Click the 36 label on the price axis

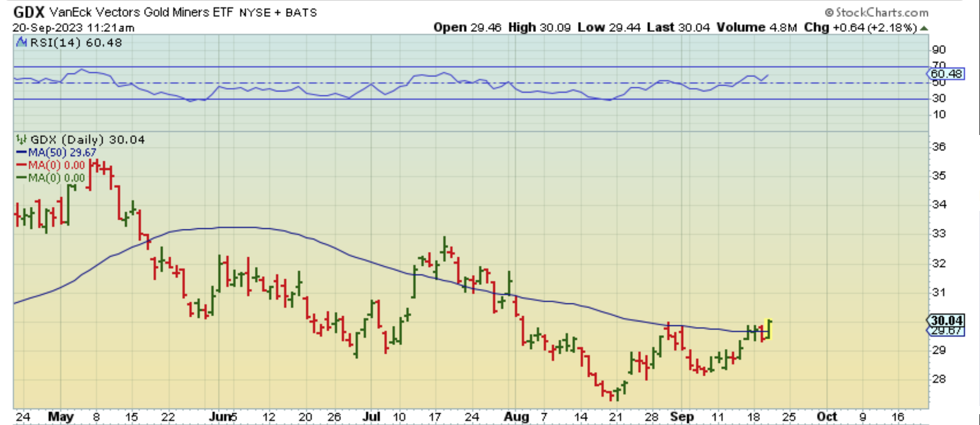point(938,147)
